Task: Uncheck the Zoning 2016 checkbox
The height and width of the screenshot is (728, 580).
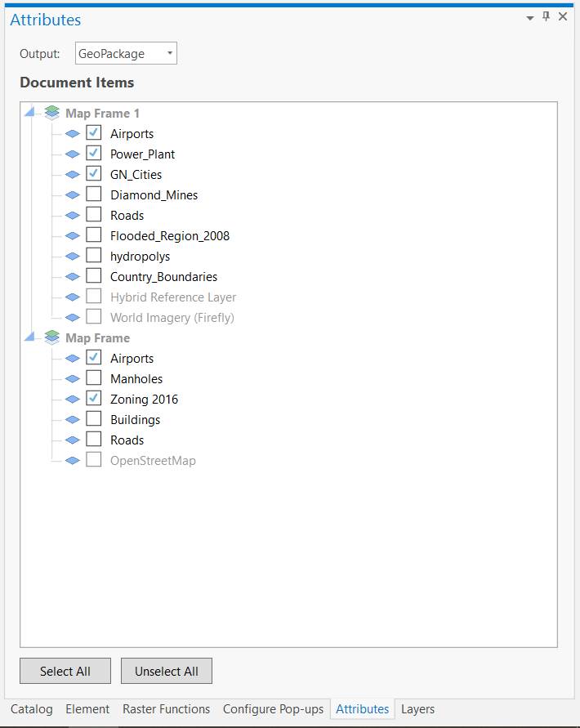Action: click(94, 399)
